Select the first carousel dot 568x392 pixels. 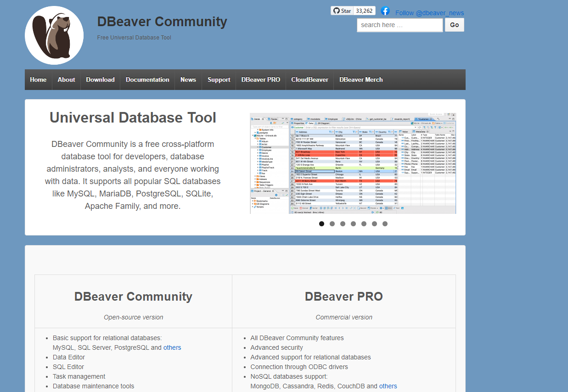click(x=321, y=224)
